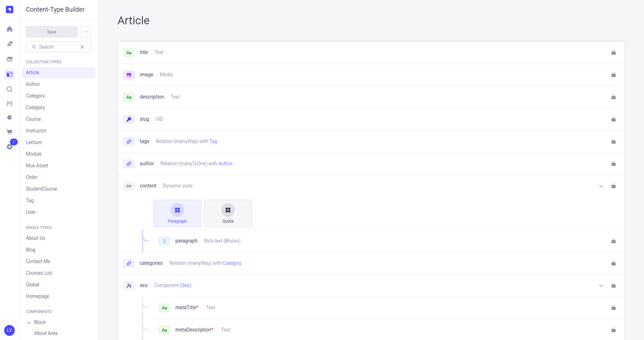Open User collection type

31,212
